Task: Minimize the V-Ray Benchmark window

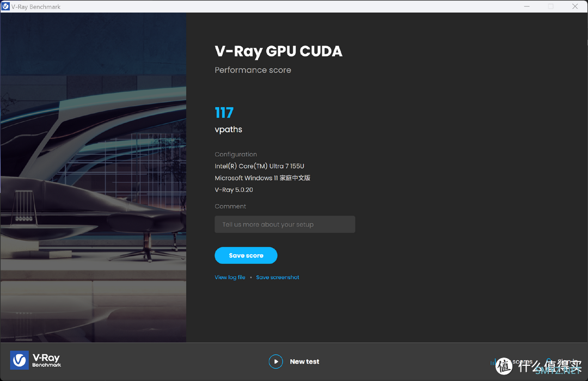Action: coord(527,7)
